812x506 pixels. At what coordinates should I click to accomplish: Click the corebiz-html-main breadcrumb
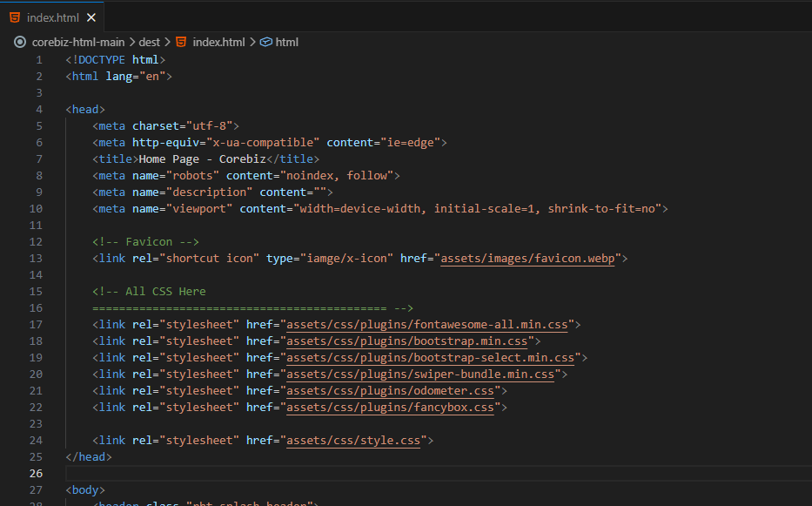[x=78, y=42]
